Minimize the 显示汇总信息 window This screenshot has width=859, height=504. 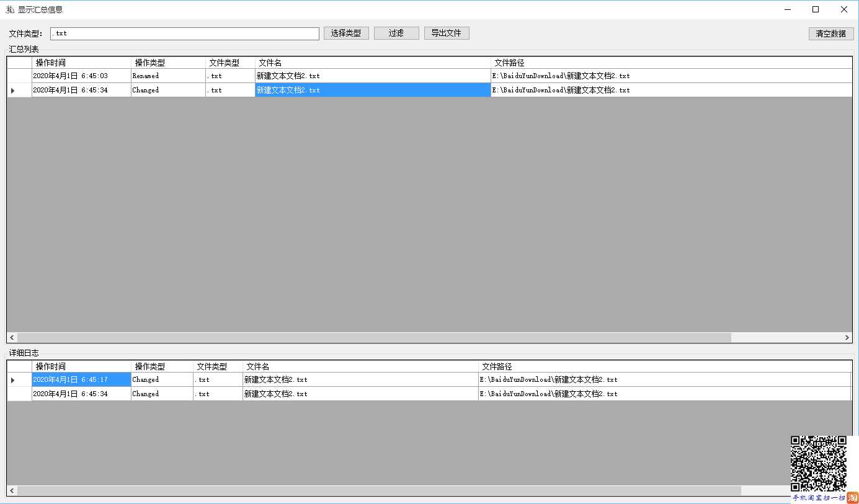[788, 9]
